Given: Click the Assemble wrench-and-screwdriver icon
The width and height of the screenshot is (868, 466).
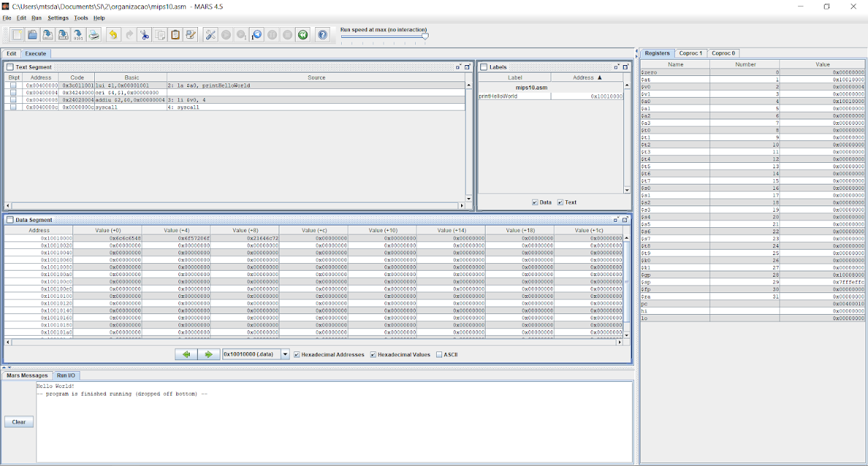Looking at the screenshot, I should point(210,35).
